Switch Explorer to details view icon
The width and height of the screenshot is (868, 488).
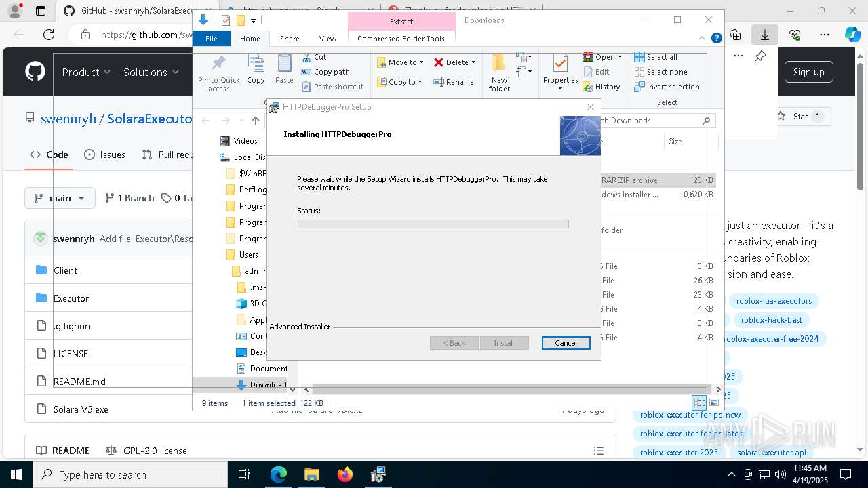[x=699, y=403]
